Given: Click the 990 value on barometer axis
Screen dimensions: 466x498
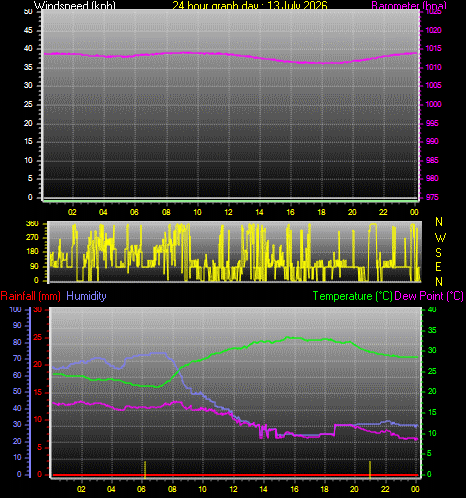Looking at the screenshot, I should coord(432,141).
